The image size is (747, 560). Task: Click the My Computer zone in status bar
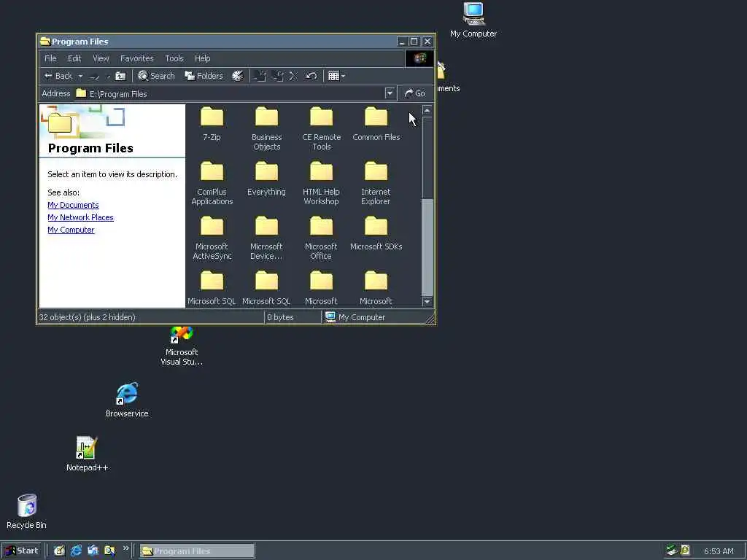pos(355,317)
